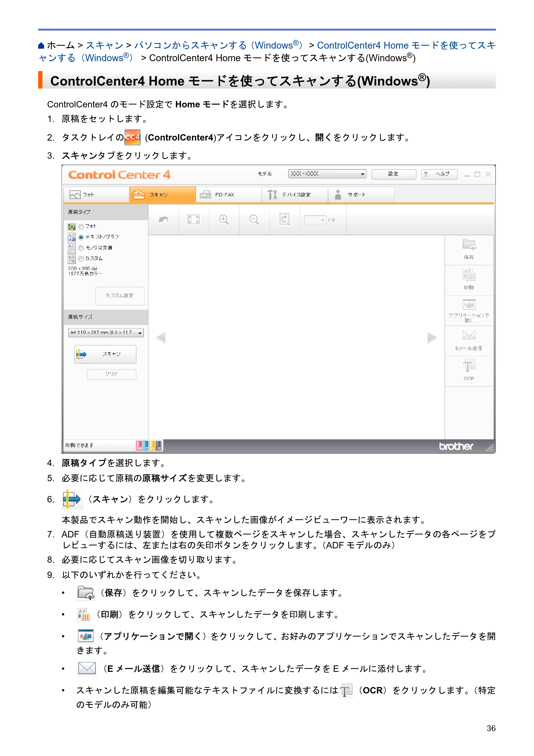Switch to the デバイス設定 tab
The image size is (534, 756).
295,195
